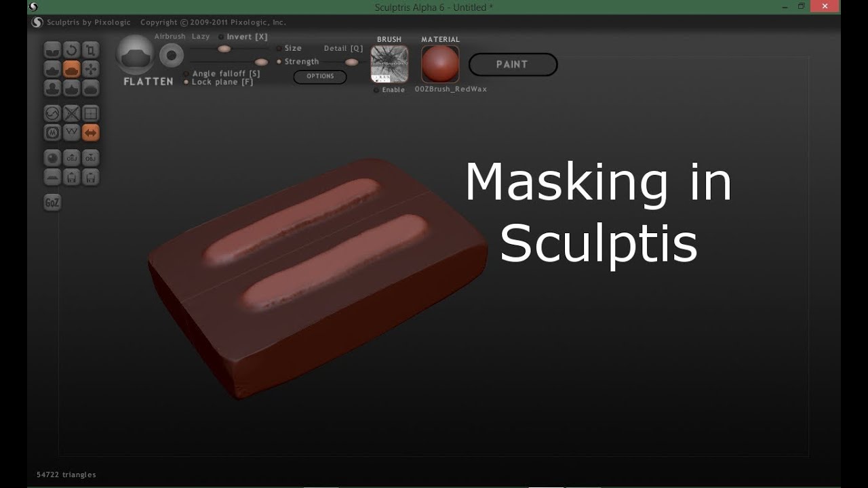The height and width of the screenshot is (488, 868).
Task: Toggle the Wireframe display icon
Action: click(71, 132)
